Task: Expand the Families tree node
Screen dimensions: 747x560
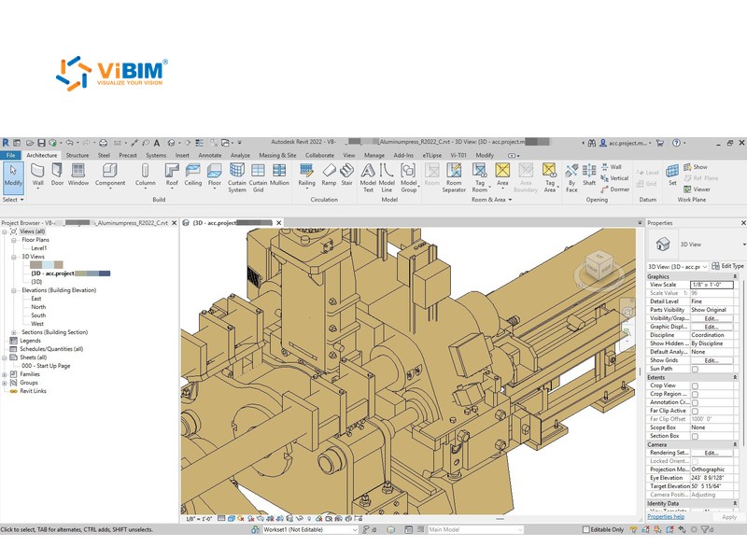Action: tap(5, 374)
